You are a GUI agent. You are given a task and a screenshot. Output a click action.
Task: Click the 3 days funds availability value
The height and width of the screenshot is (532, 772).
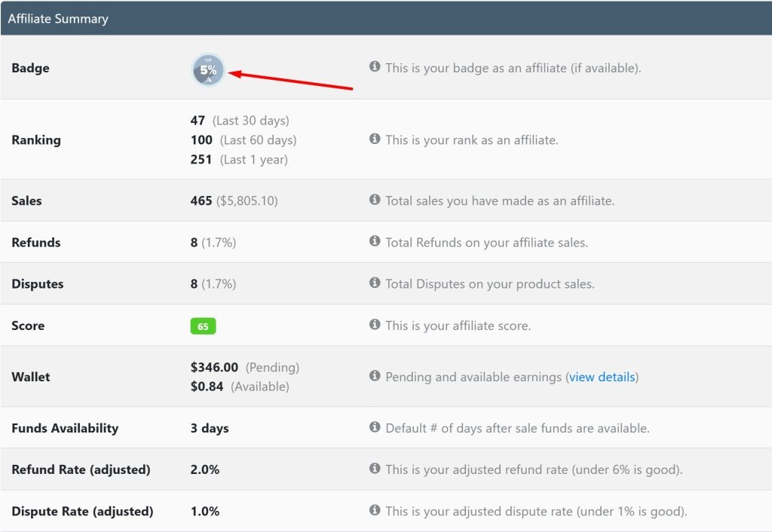(210, 428)
